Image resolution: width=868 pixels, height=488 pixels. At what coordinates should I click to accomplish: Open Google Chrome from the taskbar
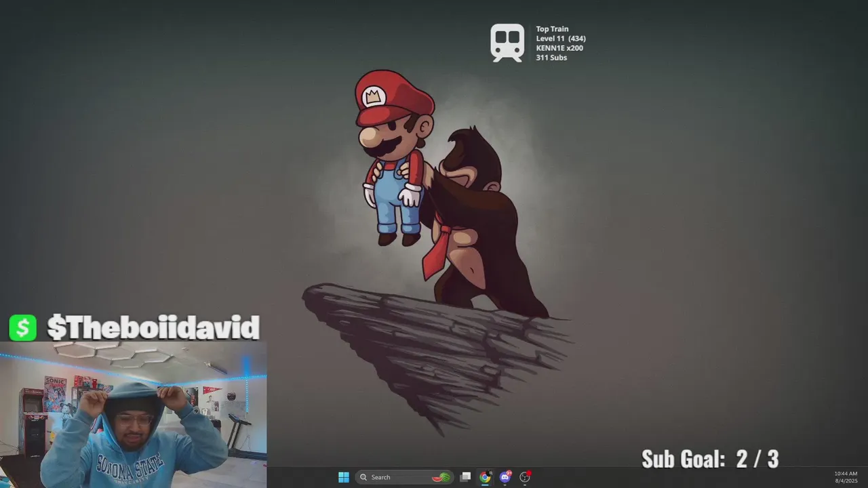tap(485, 477)
